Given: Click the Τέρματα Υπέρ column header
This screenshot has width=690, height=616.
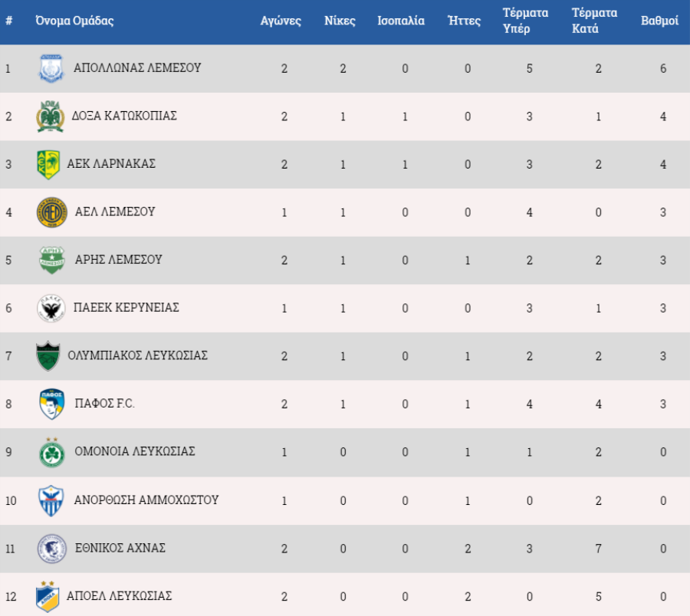Looking at the screenshot, I should point(525,21).
